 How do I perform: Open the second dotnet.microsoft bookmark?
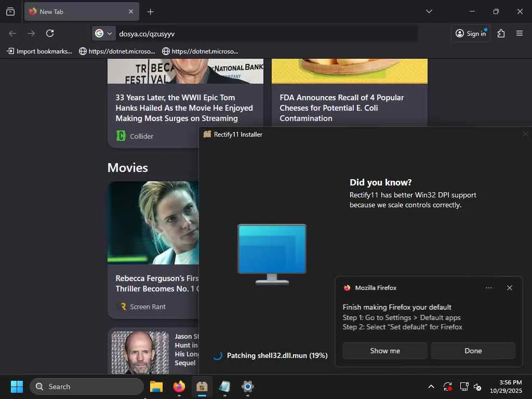click(x=200, y=51)
